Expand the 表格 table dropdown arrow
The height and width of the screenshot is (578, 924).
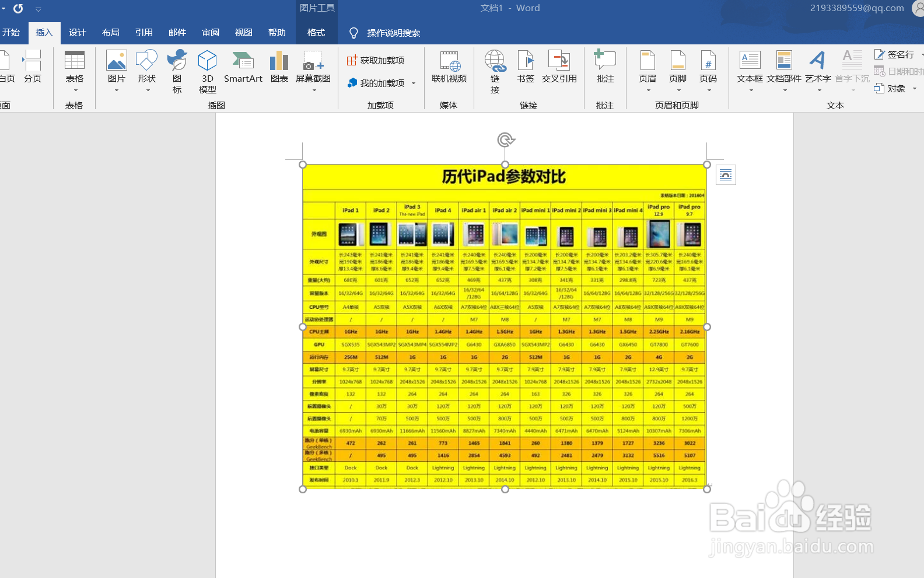click(x=75, y=90)
